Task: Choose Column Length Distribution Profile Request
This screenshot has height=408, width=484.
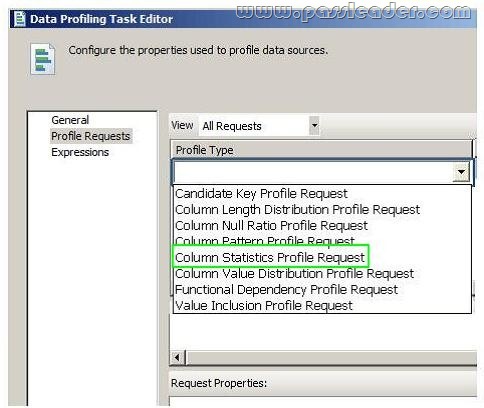Action: [x=297, y=210]
